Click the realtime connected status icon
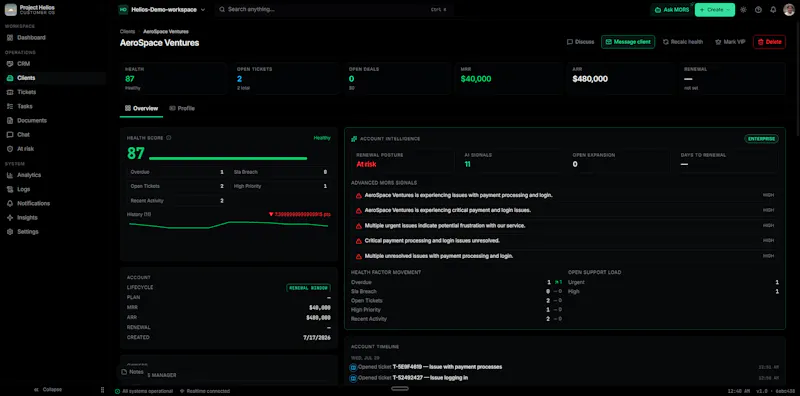This screenshot has height=396, width=800. (182, 391)
